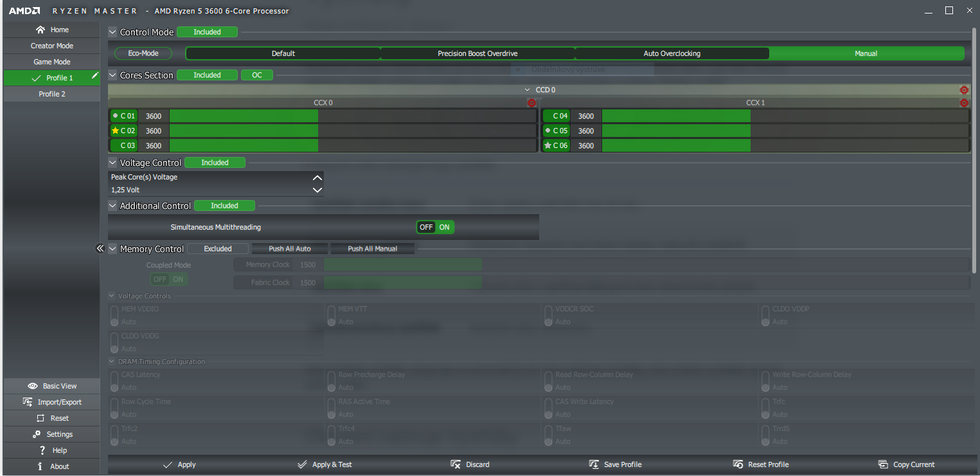Click the red gear icon for CCX 0
The width and height of the screenshot is (980, 476).
tap(531, 103)
